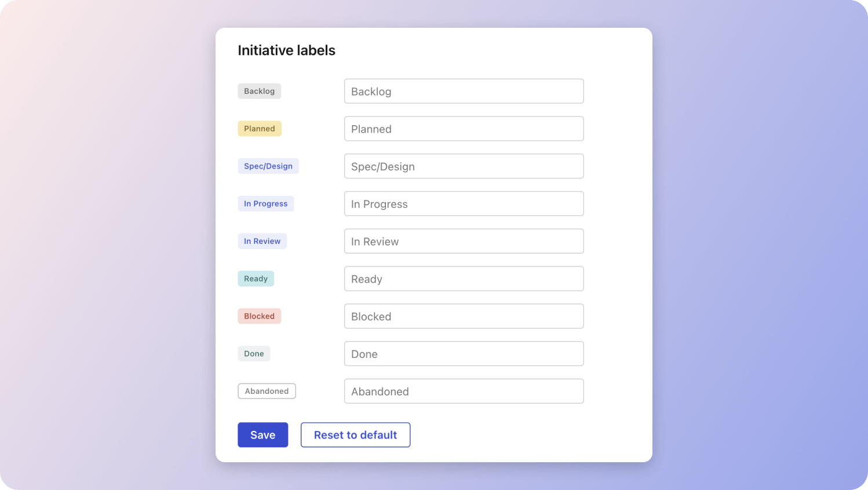Focus the Backlog label input field
The height and width of the screenshot is (490, 868).
tap(464, 92)
